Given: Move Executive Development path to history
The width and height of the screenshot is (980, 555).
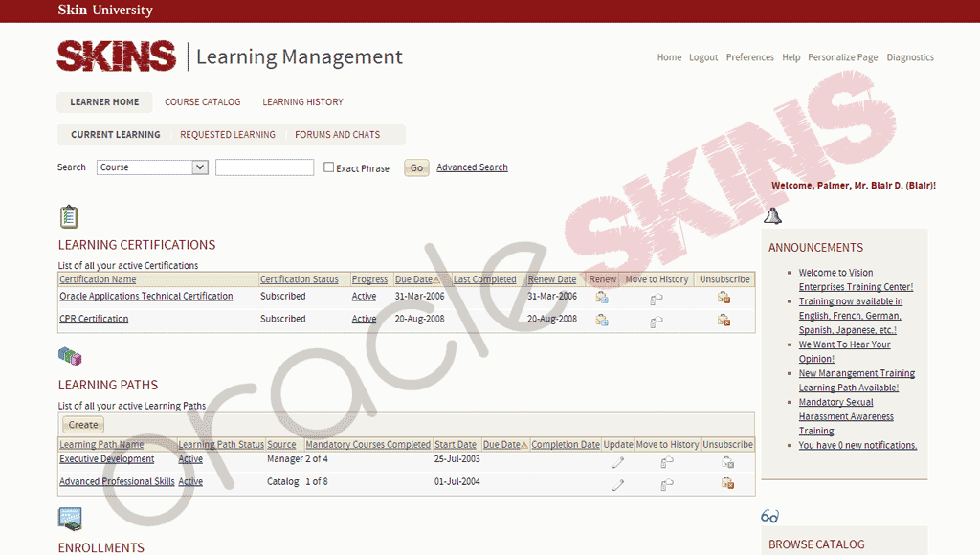Looking at the screenshot, I should coord(667,462).
